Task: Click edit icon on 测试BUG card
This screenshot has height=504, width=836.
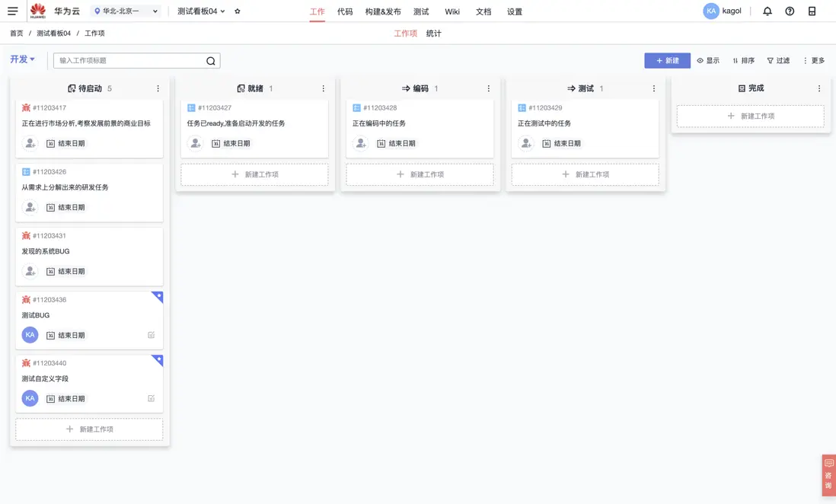Action: click(x=152, y=335)
